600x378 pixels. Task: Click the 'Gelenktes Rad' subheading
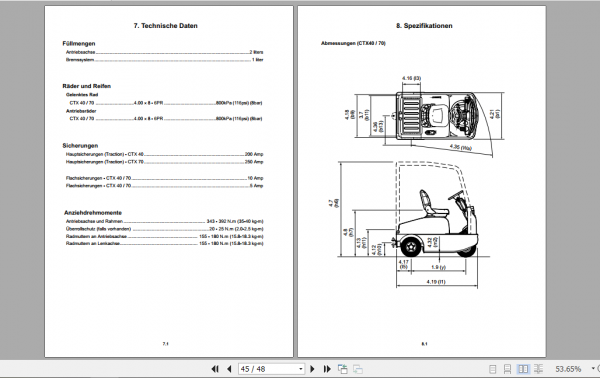[82, 94]
